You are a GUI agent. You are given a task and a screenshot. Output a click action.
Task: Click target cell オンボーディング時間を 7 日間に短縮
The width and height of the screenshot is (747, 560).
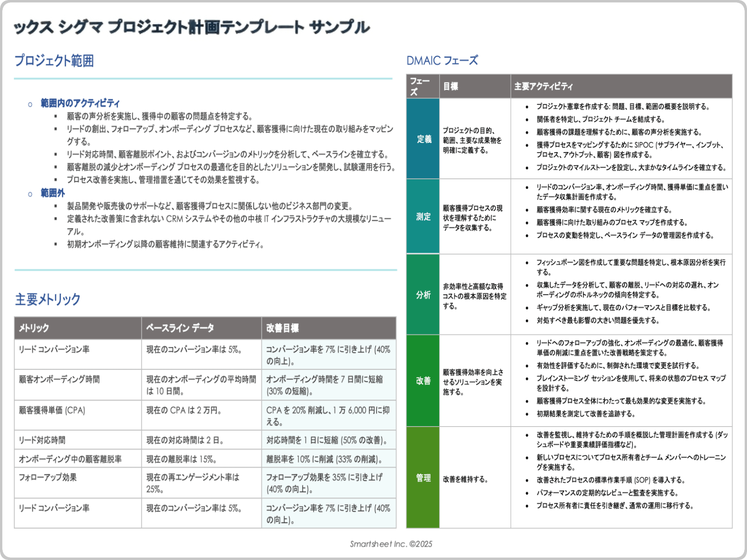tap(329, 385)
